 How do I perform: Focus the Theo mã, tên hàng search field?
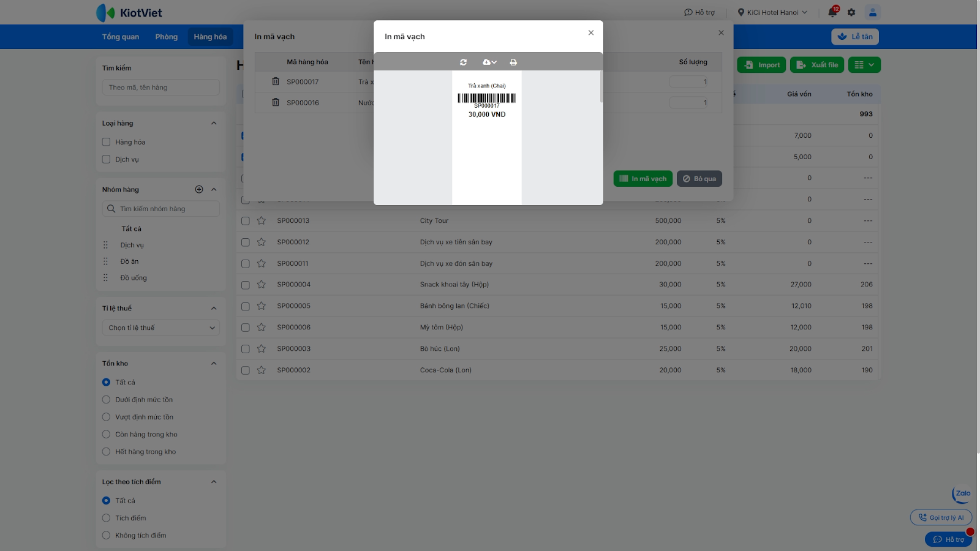[x=161, y=88]
